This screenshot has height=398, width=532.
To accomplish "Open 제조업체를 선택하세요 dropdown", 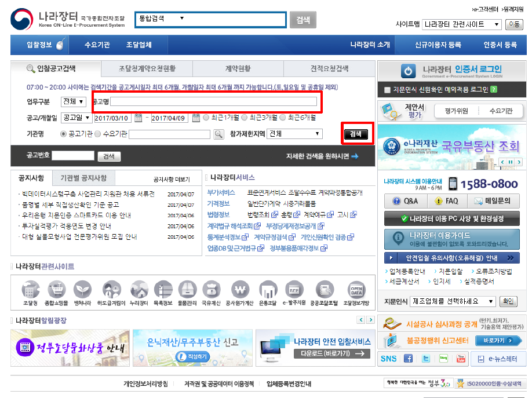I will (453, 301).
